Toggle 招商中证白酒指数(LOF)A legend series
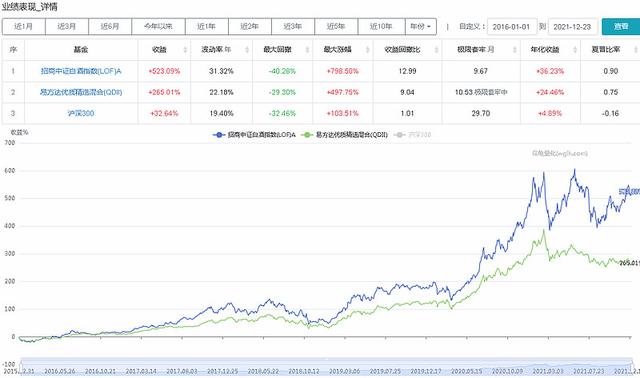 254,135
